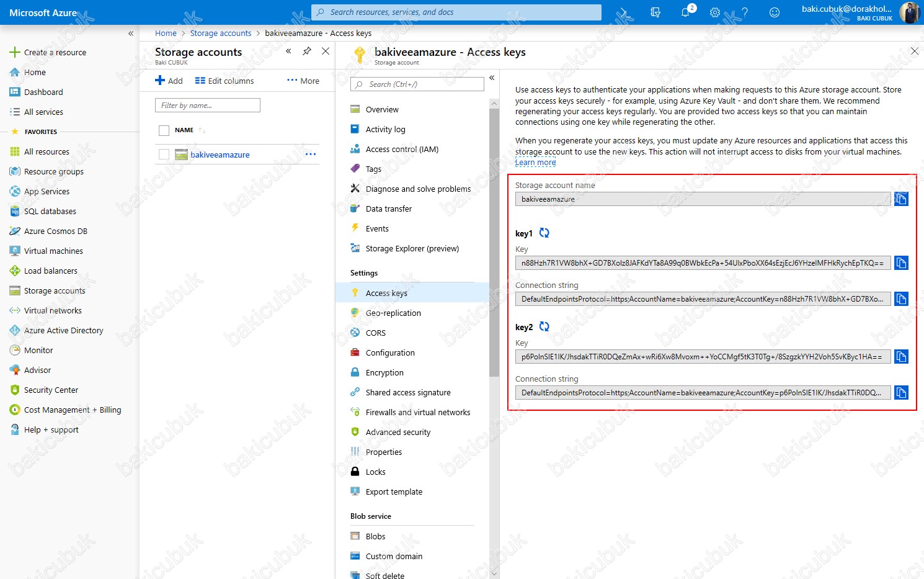The height and width of the screenshot is (579, 924).
Task: Close the Access keys blade
Action: click(x=915, y=52)
